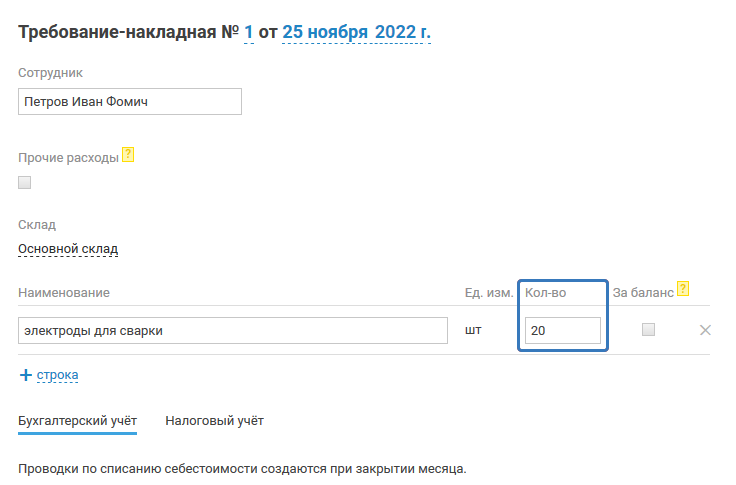Click the строка link to add a line

tap(58, 375)
